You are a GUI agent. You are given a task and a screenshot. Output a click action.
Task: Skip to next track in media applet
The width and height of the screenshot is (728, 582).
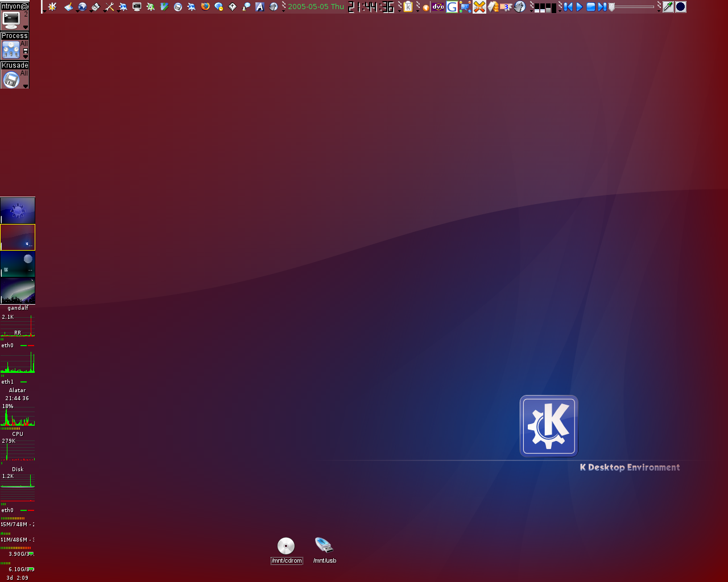click(x=601, y=7)
